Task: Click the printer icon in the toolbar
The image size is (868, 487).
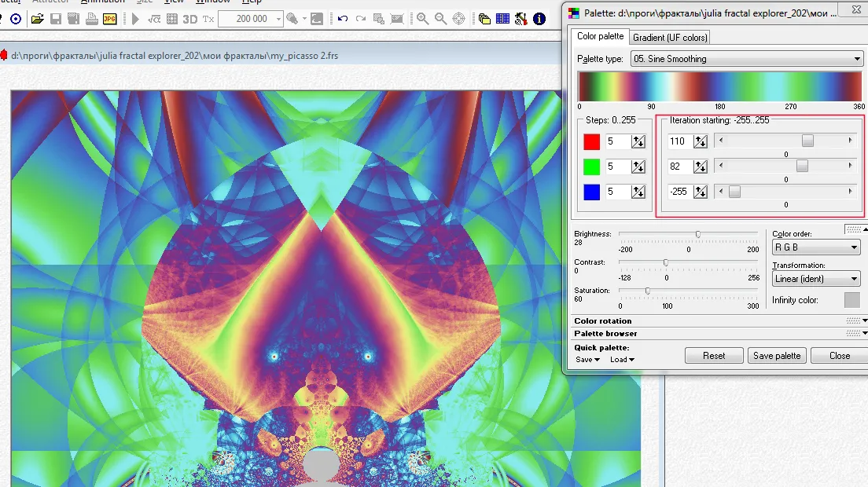Action: tap(92, 19)
